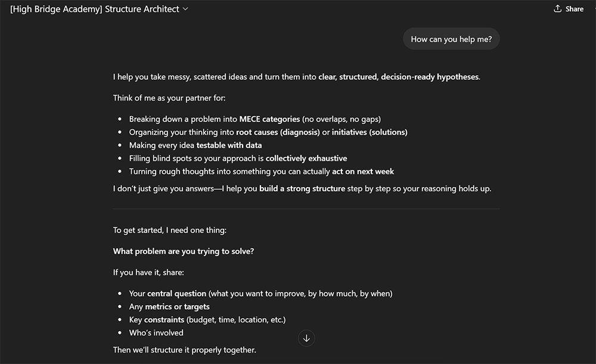Click the 'What problem are you trying to solve?' heading
Viewport: 596px width, 364px height.
click(x=184, y=251)
